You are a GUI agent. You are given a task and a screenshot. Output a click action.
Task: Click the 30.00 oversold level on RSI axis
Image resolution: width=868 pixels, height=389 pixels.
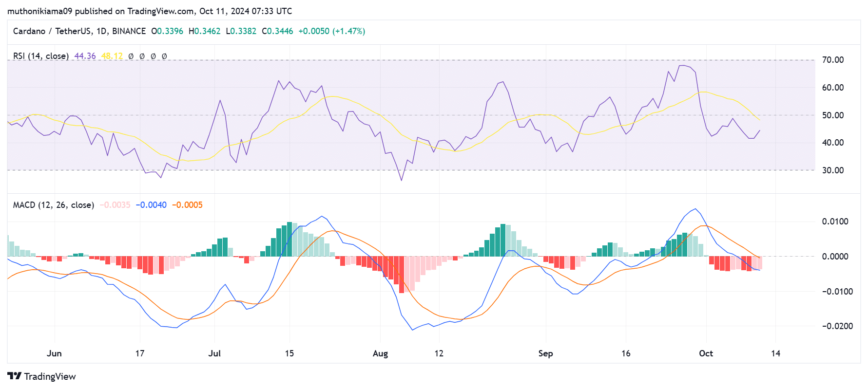[832, 170]
